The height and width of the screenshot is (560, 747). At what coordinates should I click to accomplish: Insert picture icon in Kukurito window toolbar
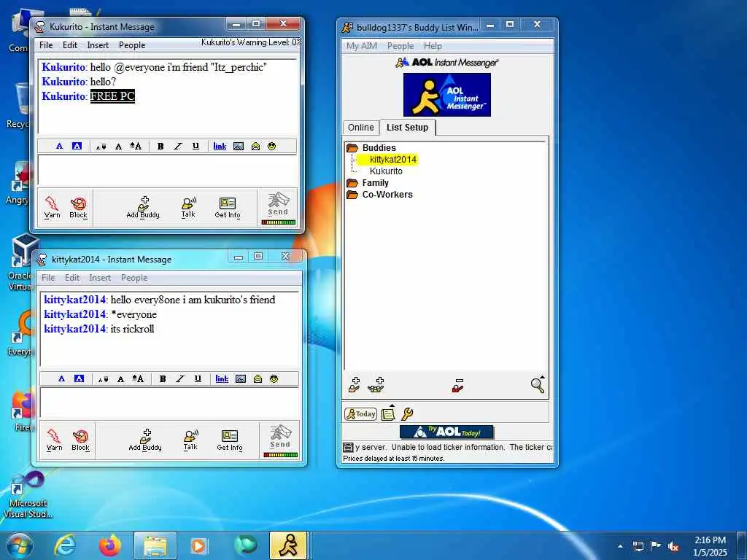point(239,146)
